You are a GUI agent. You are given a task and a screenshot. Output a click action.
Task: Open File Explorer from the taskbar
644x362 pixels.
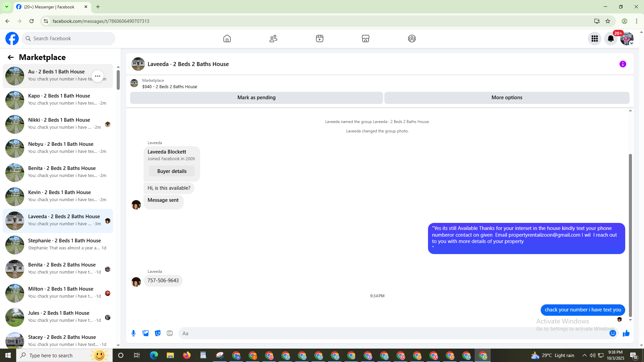(x=170, y=355)
